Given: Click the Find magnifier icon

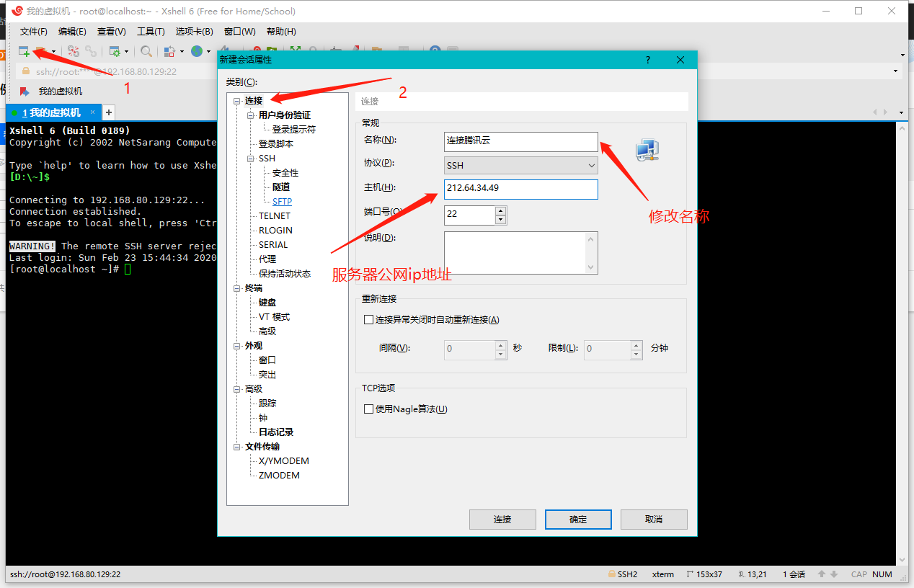Looking at the screenshot, I should click(x=146, y=51).
